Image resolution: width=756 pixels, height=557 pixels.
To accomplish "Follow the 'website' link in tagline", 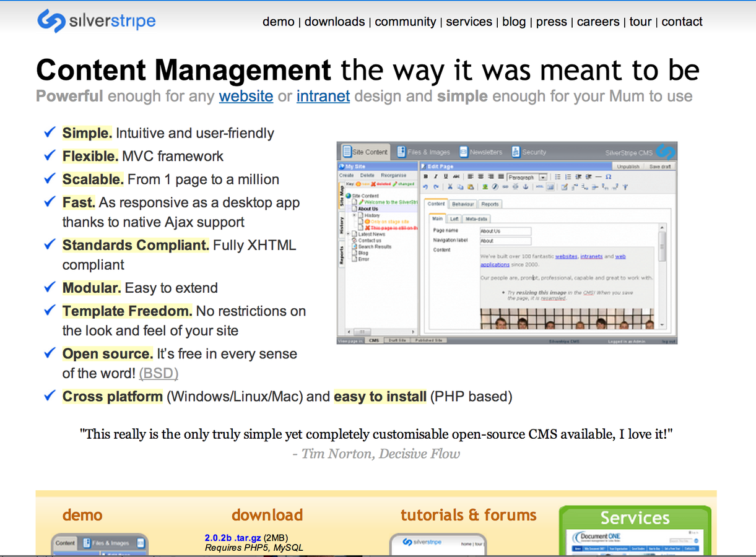I will [246, 97].
